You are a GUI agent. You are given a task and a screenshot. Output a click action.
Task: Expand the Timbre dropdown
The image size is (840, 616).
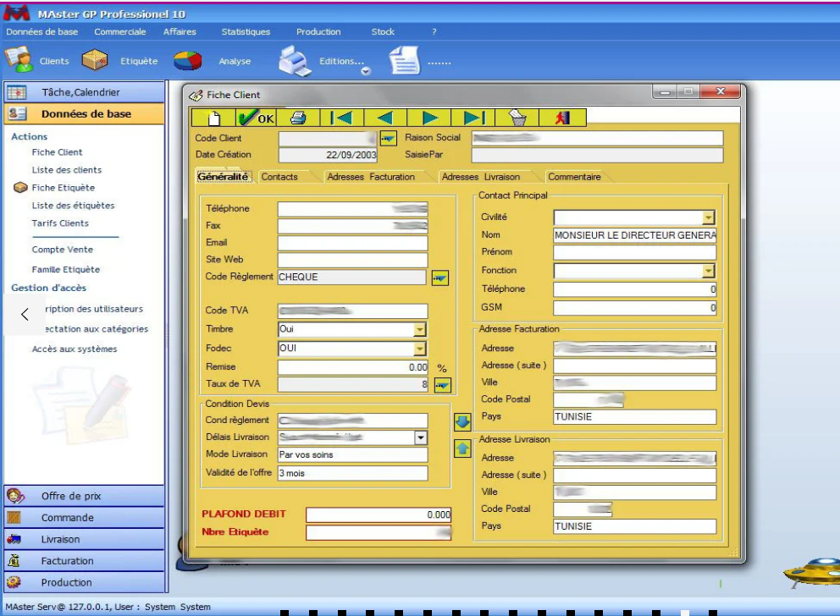420,330
